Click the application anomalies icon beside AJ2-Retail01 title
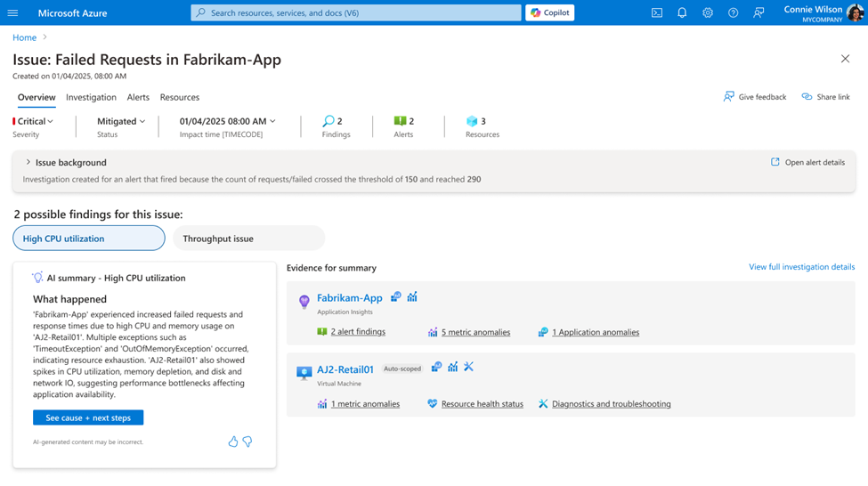This screenshot has width=868, height=486. point(437,367)
